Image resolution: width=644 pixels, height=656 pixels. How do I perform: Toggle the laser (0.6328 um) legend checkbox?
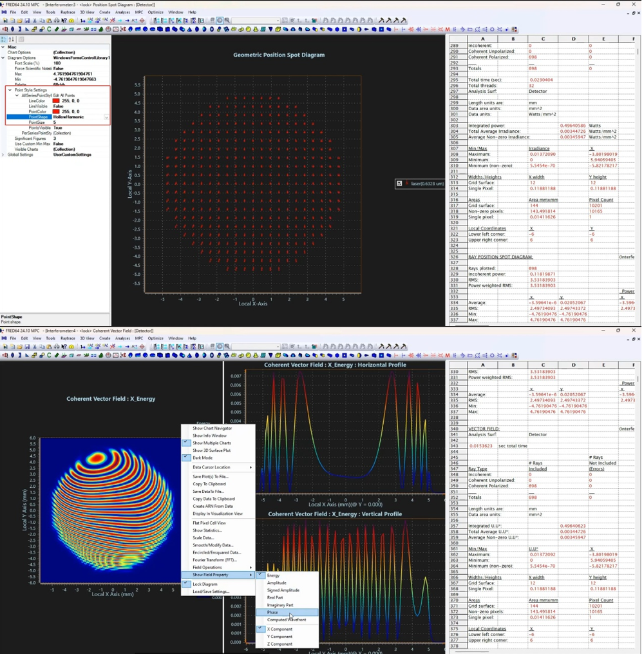(x=399, y=184)
